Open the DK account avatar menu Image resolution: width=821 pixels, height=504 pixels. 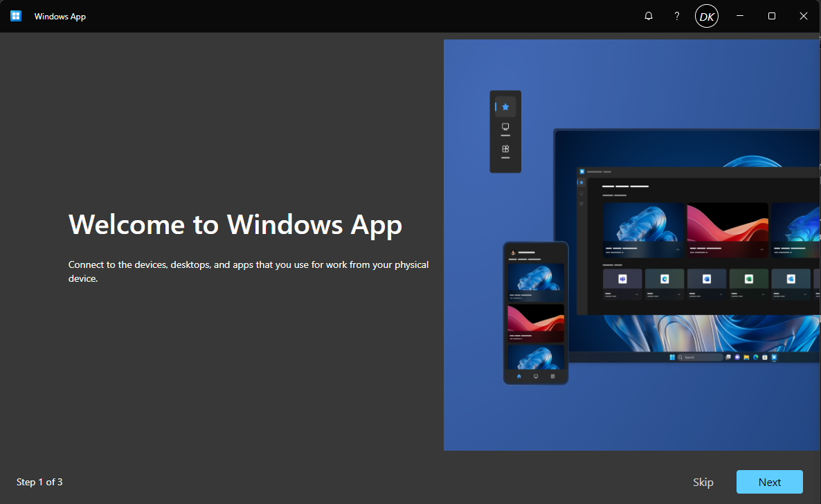click(x=706, y=15)
